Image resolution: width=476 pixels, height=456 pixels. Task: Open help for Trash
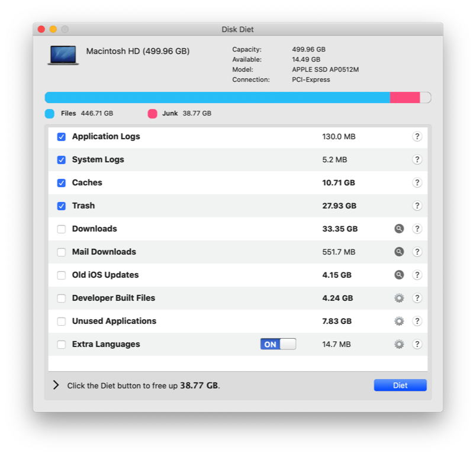(x=417, y=206)
